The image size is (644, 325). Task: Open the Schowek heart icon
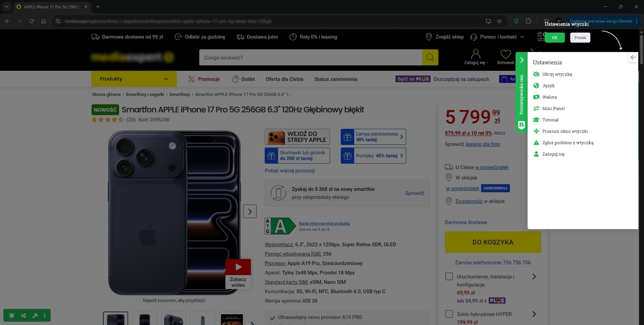coord(505,55)
